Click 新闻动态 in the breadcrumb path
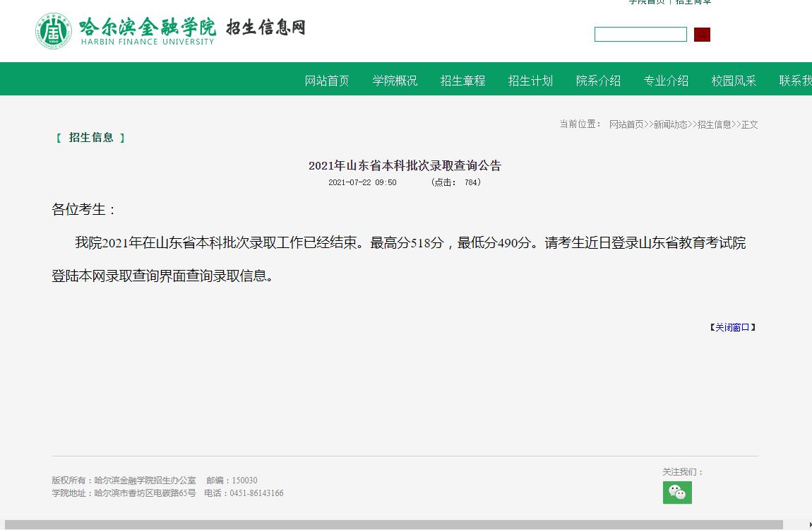 click(x=670, y=124)
